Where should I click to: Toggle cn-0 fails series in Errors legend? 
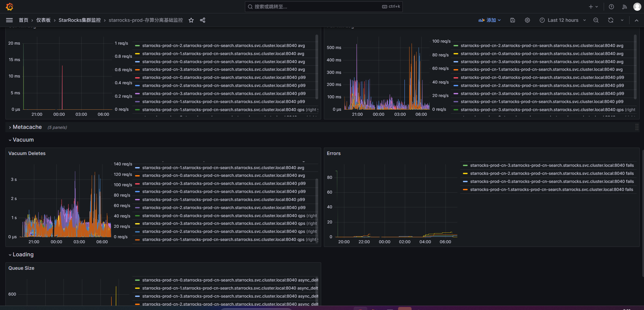tap(552, 182)
